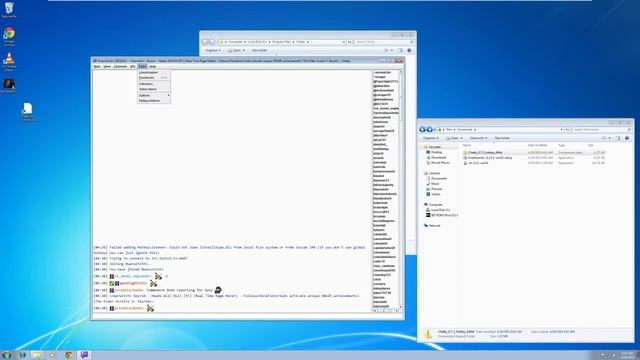This screenshot has width=640, height=360.
Task: Click the search magnifier in Downloads window
Action: [629, 129]
